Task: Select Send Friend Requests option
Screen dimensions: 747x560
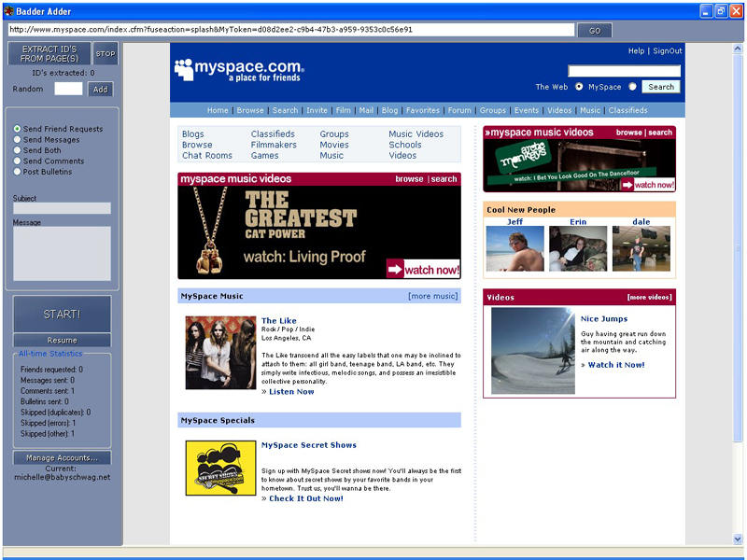Action: (17, 129)
